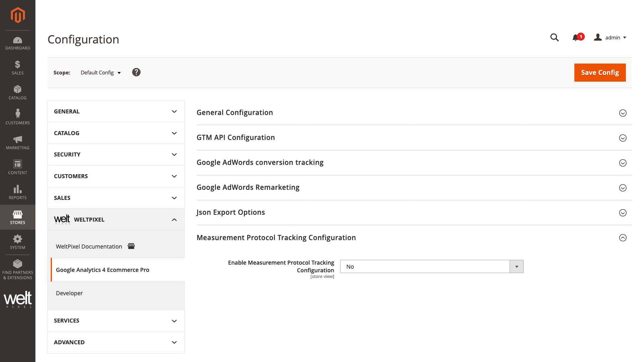Viewport: 644px width, 362px height.
Task: Expand the SALES config tab
Action: [116, 198]
